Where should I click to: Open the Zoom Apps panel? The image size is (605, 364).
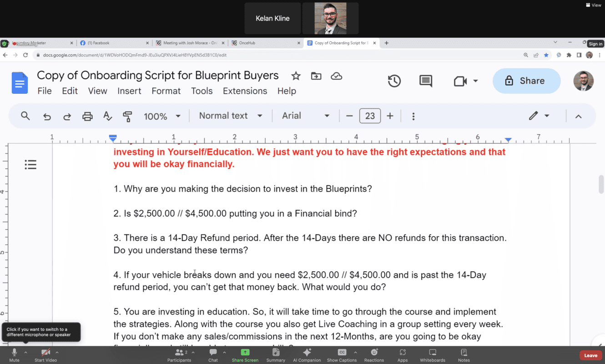(x=403, y=355)
